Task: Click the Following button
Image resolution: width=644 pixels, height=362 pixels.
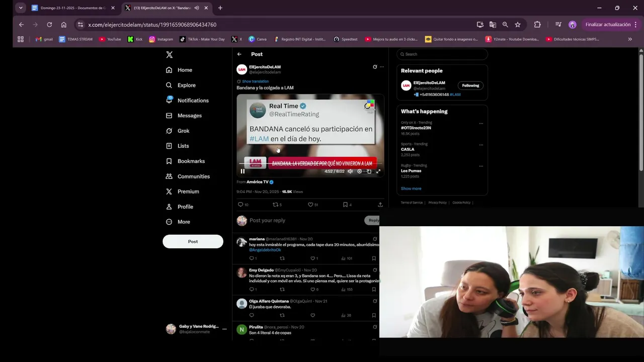Action: click(x=470, y=85)
